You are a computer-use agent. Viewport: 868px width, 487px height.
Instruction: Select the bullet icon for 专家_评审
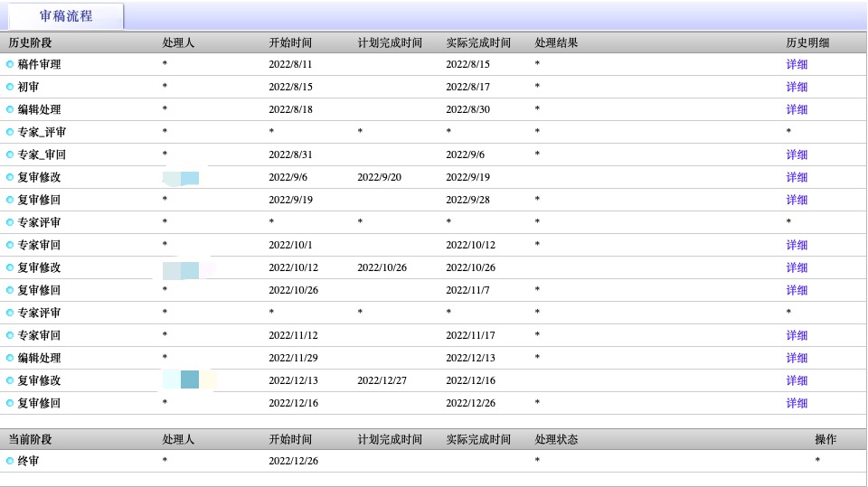(x=10, y=132)
